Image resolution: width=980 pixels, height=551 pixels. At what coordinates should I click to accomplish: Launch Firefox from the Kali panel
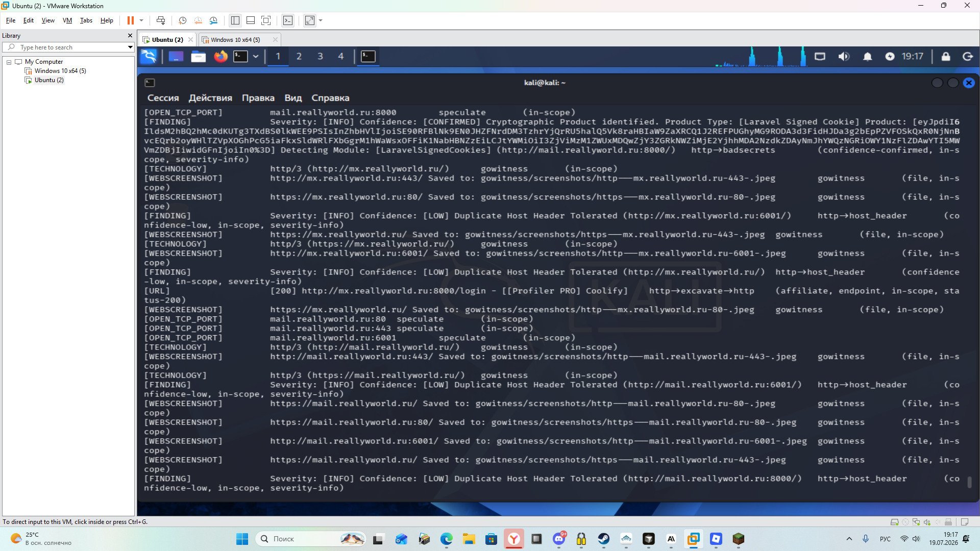click(x=220, y=56)
